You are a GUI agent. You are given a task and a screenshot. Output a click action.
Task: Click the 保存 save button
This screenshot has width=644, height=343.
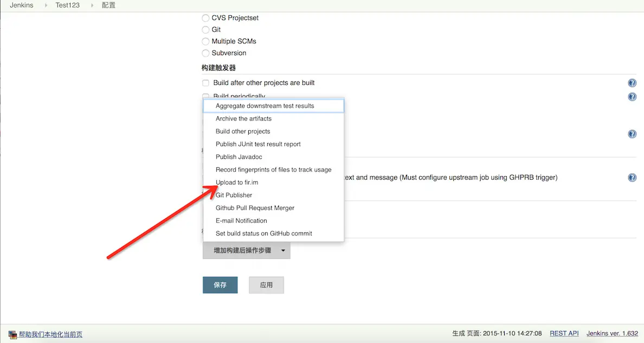220,284
